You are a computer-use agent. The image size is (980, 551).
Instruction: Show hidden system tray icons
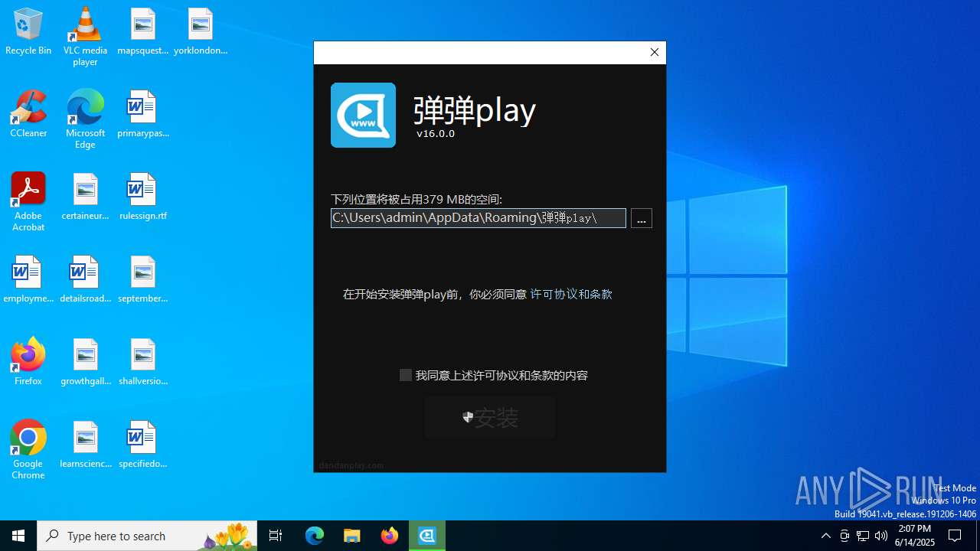[825, 536]
